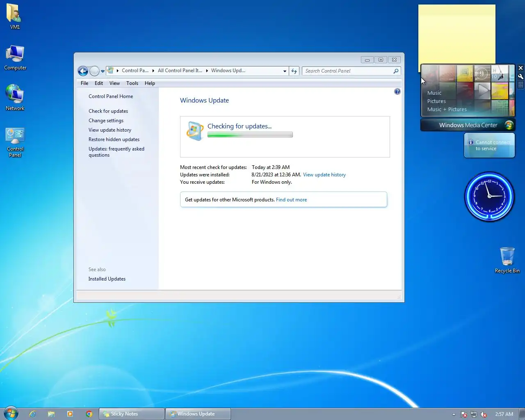Click the weather gadget info icon
The image size is (525, 420).
471,142
